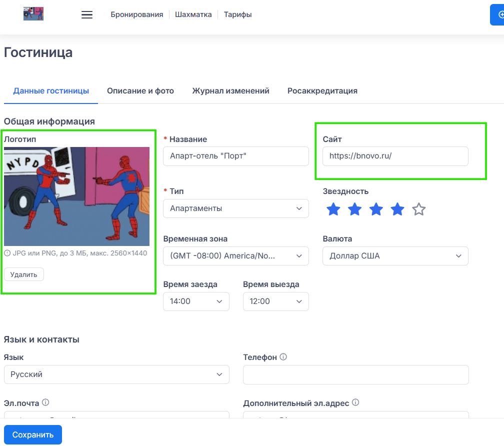The width and height of the screenshot is (504, 446).
Task: Set rating to five stars
Action: 419,209
